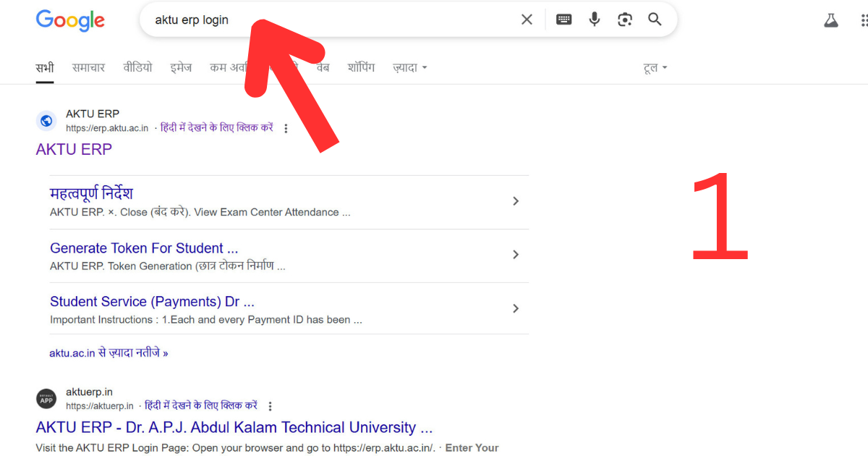Screen dimensions: 868x456
Task: Switch to the समाचार tab
Action: pyautogui.click(x=88, y=68)
